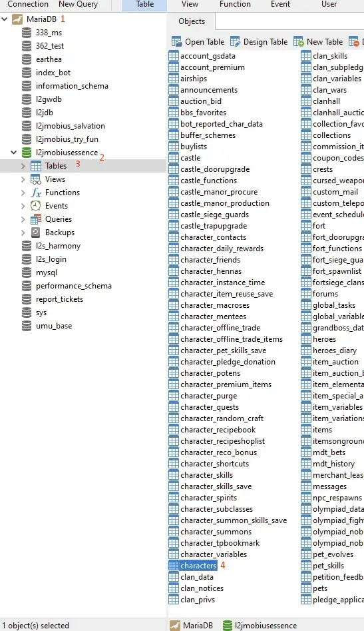The height and width of the screenshot is (631, 364).
Task: Switch to the Objects tab
Action: (192, 21)
